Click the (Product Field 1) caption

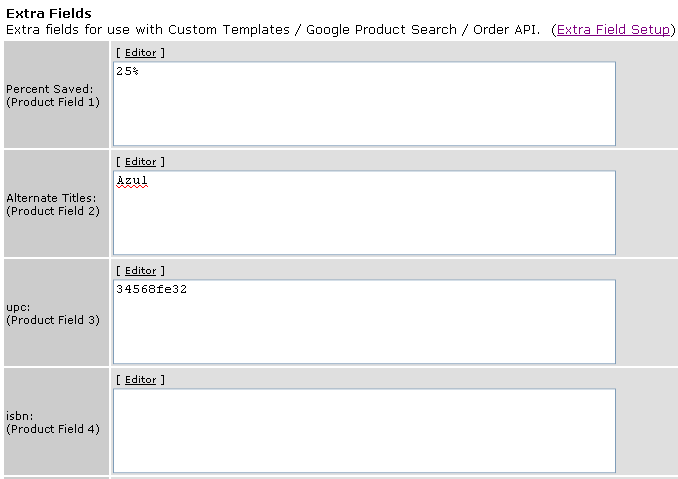pyautogui.click(x=53, y=102)
